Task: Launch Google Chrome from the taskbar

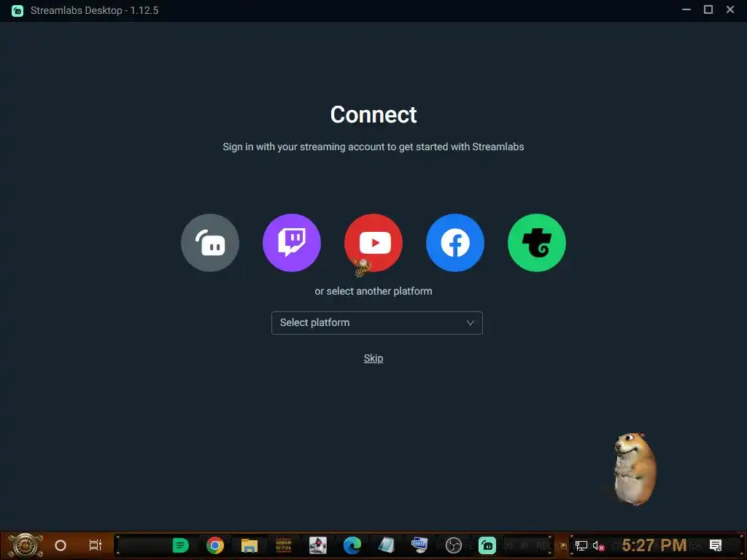Action: (x=215, y=545)
